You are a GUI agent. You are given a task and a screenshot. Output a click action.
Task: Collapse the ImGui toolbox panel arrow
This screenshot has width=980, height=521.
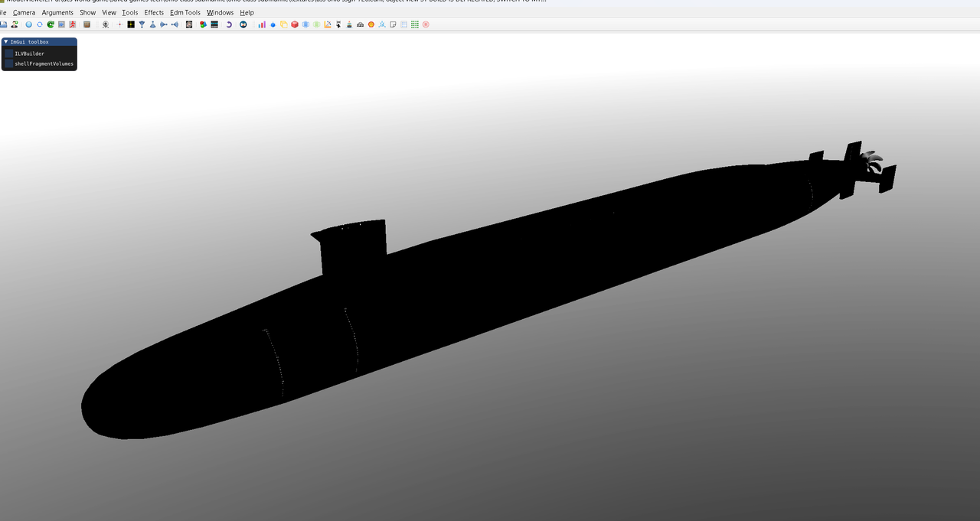point(6,41)
